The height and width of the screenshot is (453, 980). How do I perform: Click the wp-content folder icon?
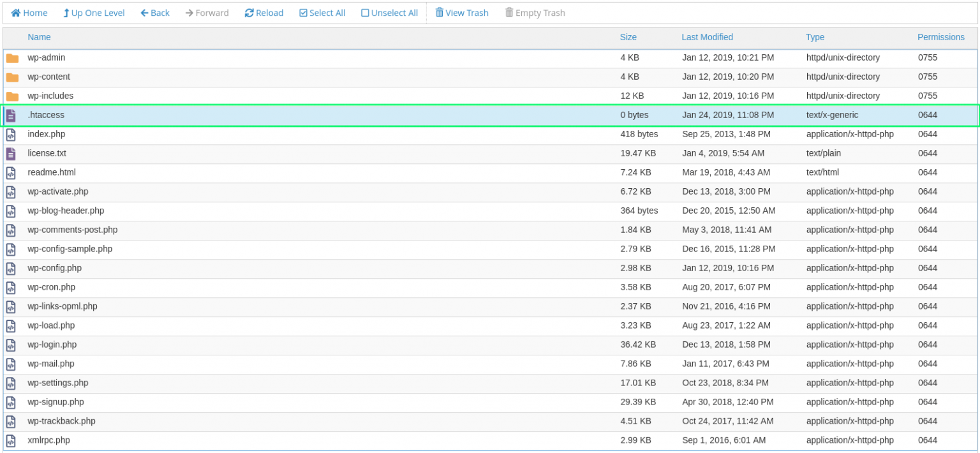[12, 77]
